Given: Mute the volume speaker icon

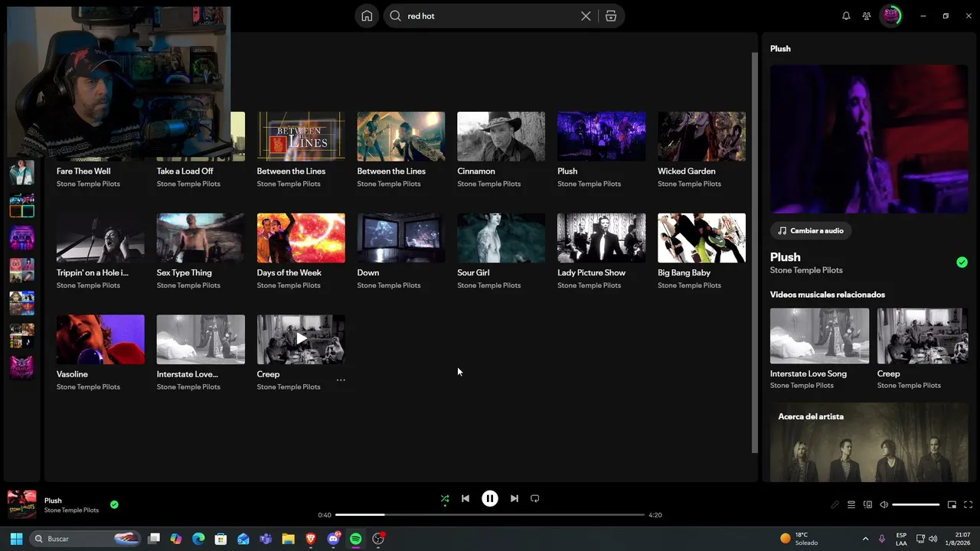Looking at the screenshot, I should coord(884,505).
